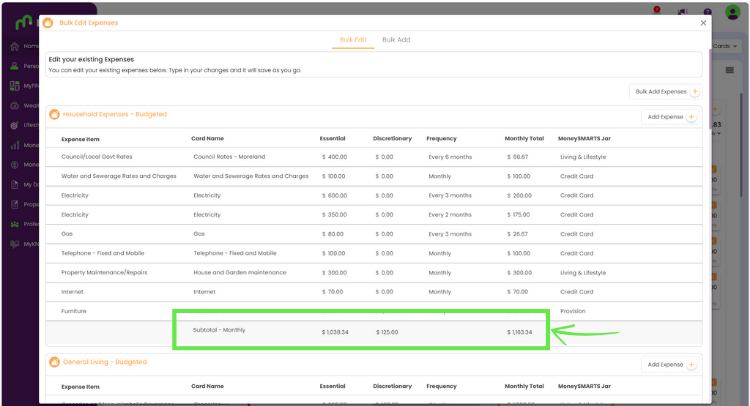Change MoneySMARTS Jar for Telephone row
750x406 pixels.
(576, 253)
